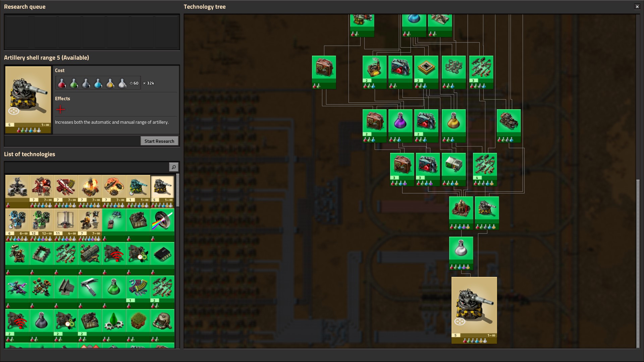
Task: Select the landfill grass block technology
Action: [x=138, y=325]
